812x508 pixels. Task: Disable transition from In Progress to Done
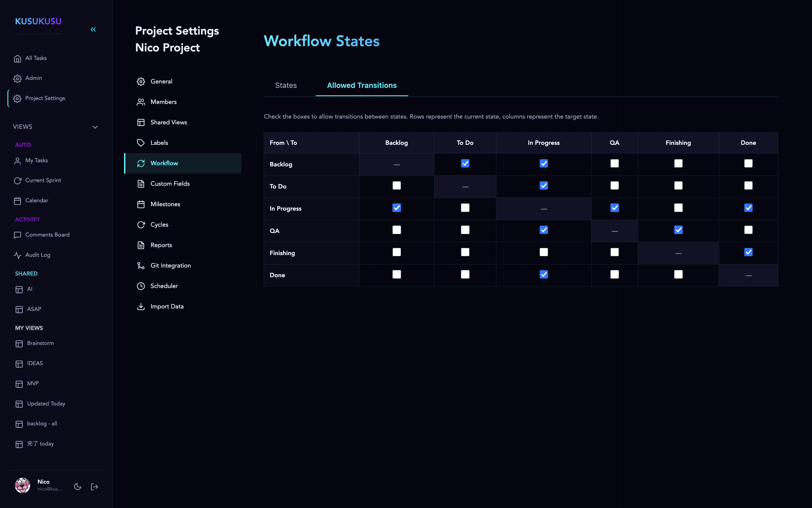pyautogui.click(x=748, y=208)
